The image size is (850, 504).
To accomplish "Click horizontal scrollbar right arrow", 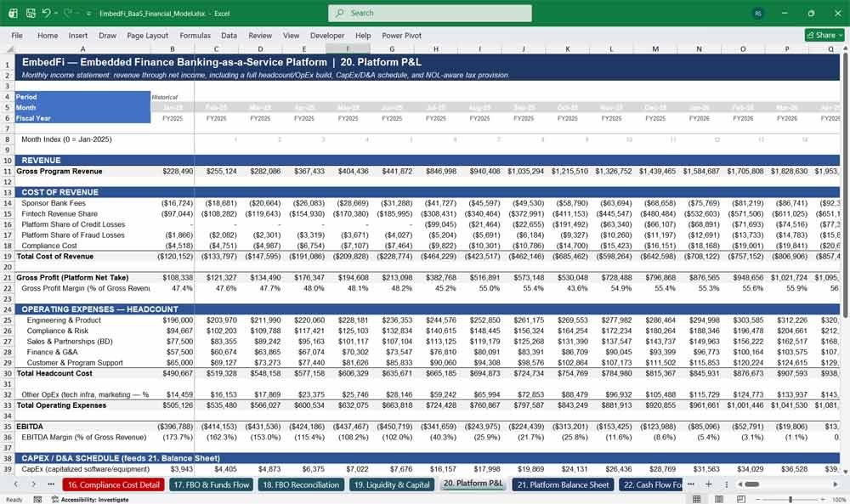I will 836,484.
